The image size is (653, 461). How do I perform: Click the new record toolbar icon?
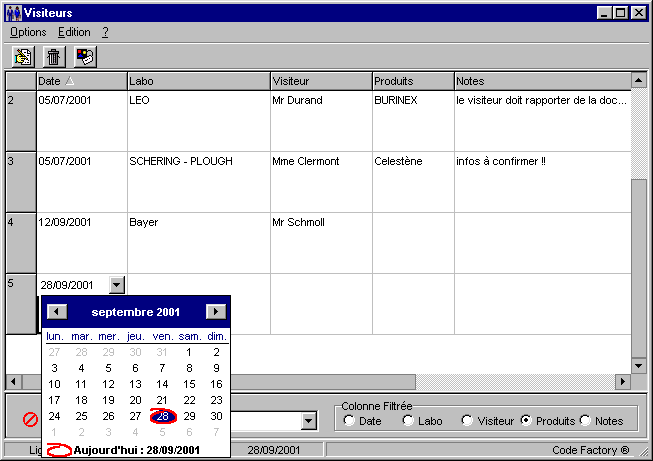click(x=23, y=57)
